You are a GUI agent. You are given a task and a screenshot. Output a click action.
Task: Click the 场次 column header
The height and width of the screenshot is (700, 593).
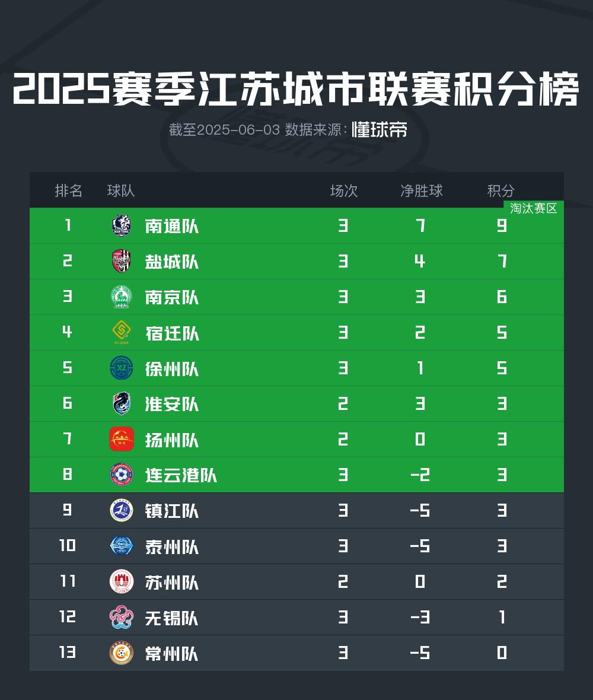click(344, 190)
